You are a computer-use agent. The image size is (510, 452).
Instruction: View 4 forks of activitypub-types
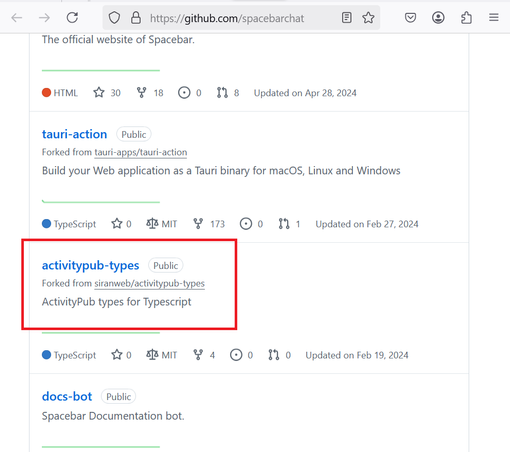(x=204, y=355)
